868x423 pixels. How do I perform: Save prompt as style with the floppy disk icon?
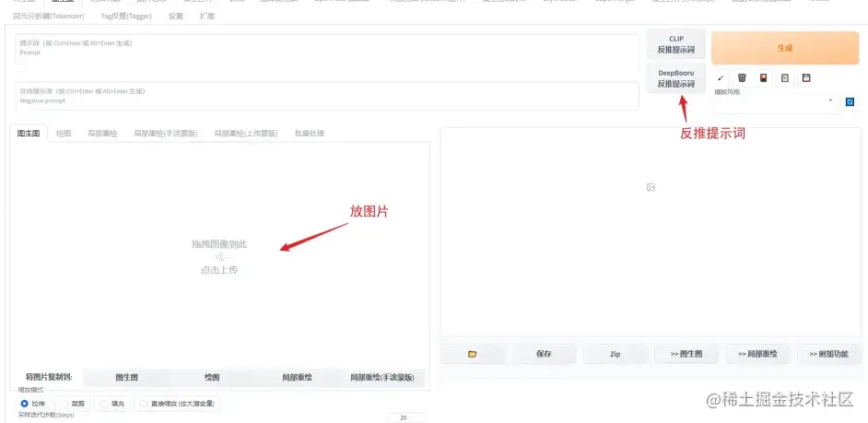point(806,78)
